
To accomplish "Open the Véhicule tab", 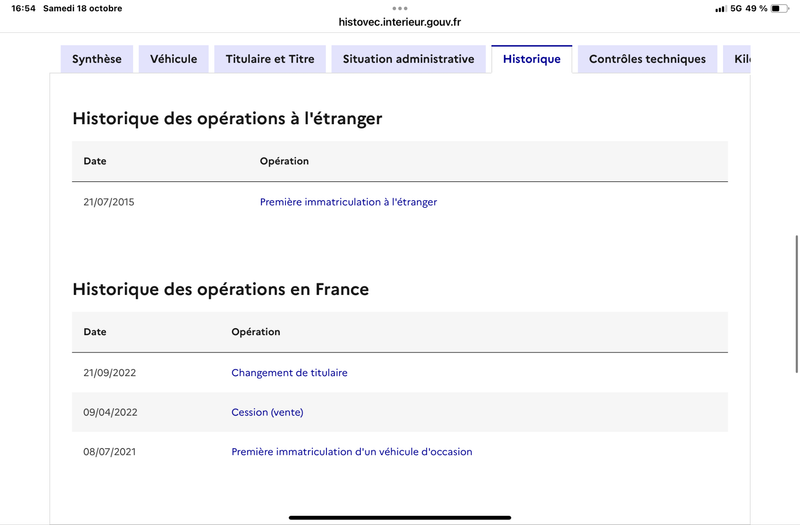I will point(174,59).
